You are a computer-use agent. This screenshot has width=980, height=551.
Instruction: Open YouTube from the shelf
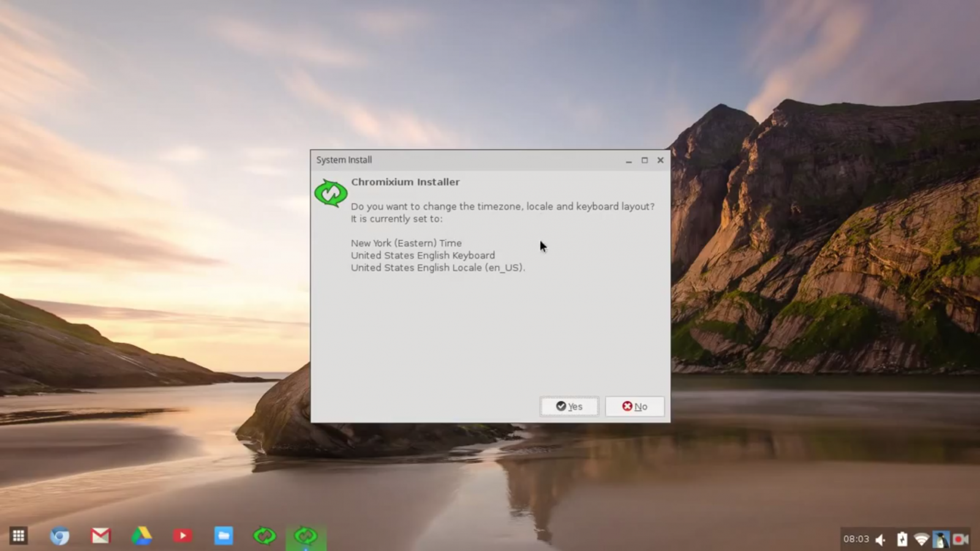(183, 536)
